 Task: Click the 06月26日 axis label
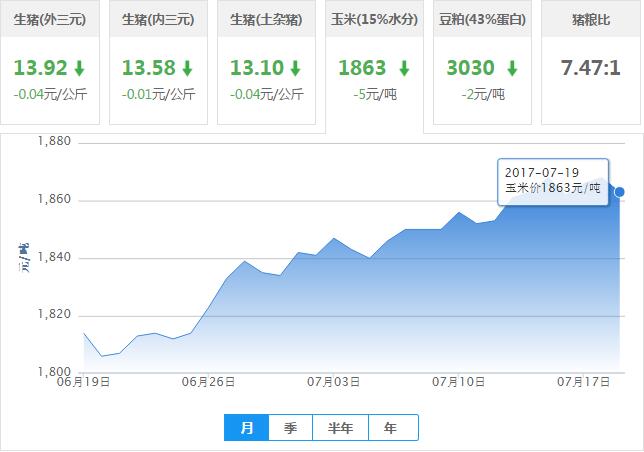[x=208, y=382]
